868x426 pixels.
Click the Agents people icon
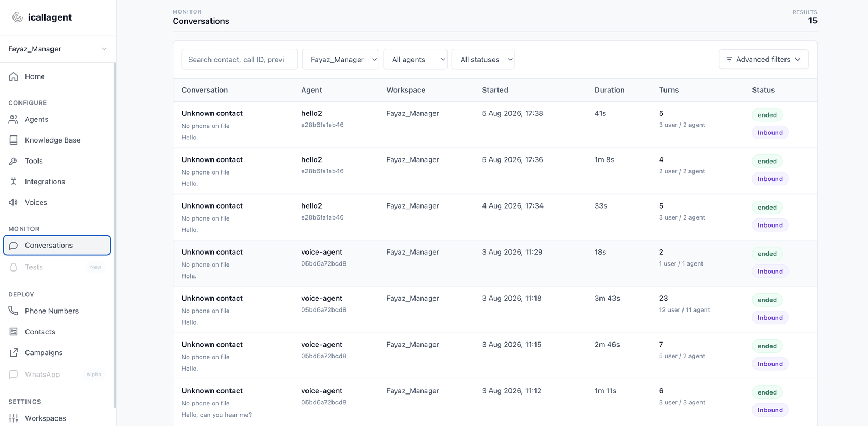14,119
